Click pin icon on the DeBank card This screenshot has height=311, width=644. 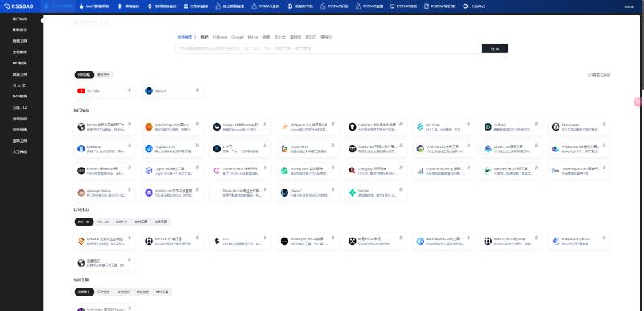click(x=130, y=145)
